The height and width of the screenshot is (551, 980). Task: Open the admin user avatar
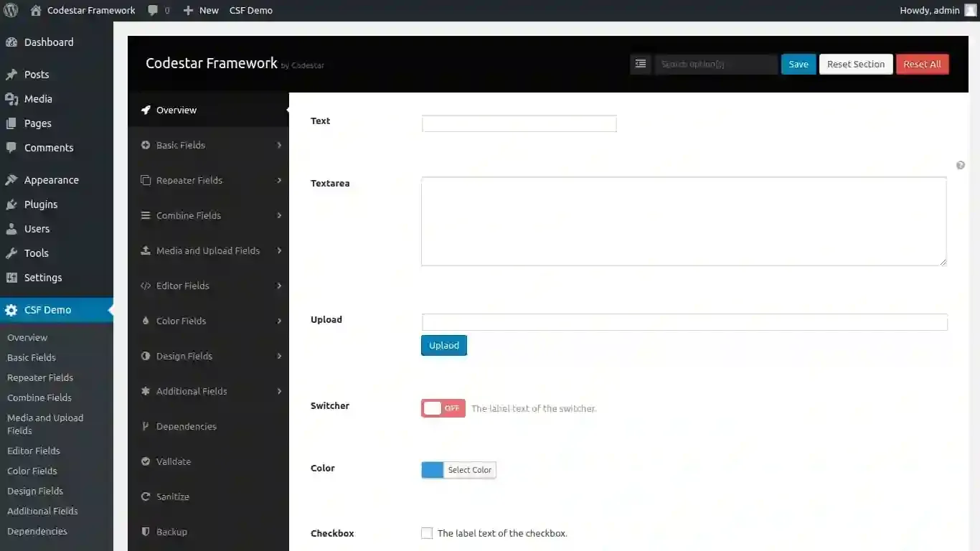coord(970,10)
